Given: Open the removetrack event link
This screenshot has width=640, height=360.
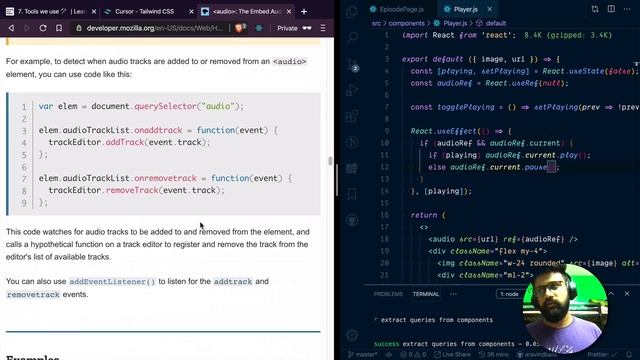Looking at the screenshot, I should coord(33,294).
